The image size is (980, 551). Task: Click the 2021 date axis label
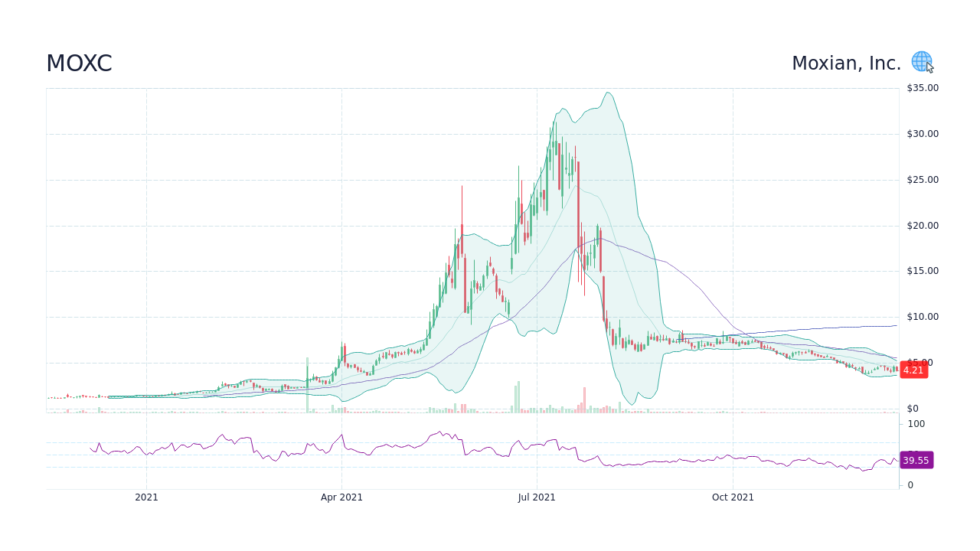coord(146,497)
